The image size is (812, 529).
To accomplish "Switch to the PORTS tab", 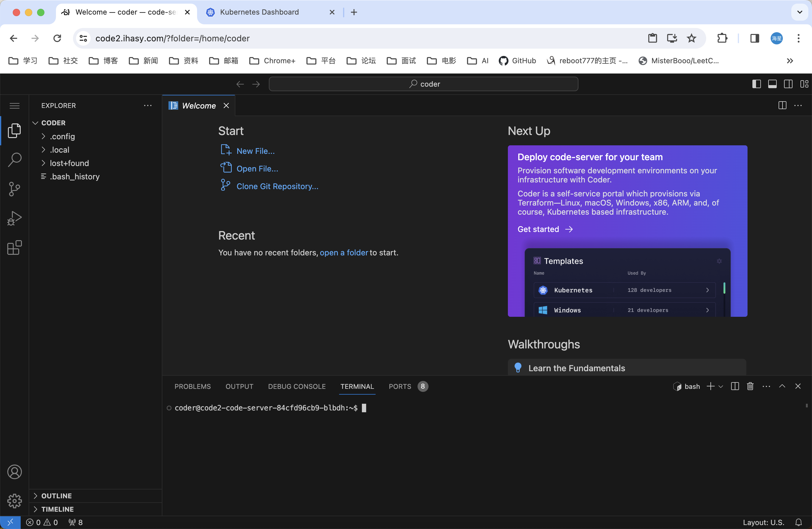I will [400, 386].
